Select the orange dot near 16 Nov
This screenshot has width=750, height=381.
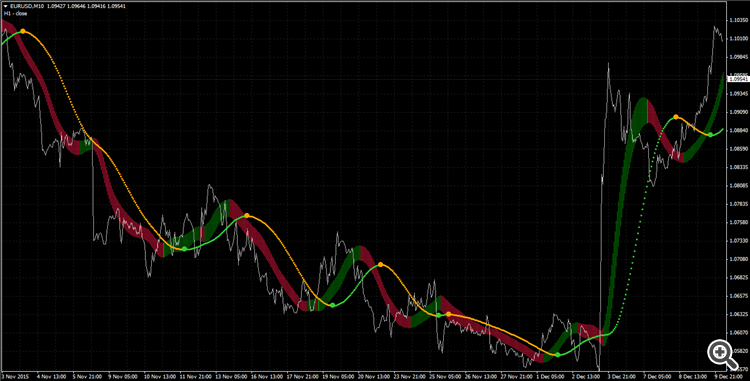247,216
